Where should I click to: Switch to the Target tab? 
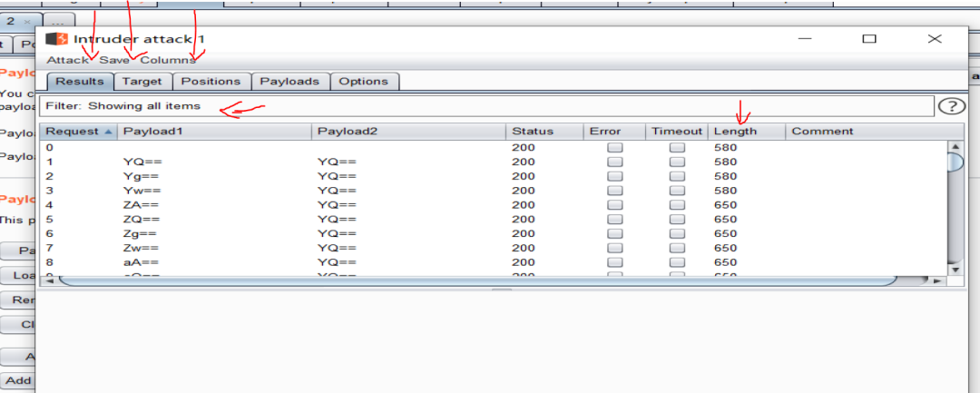click(x=142, y=81)
